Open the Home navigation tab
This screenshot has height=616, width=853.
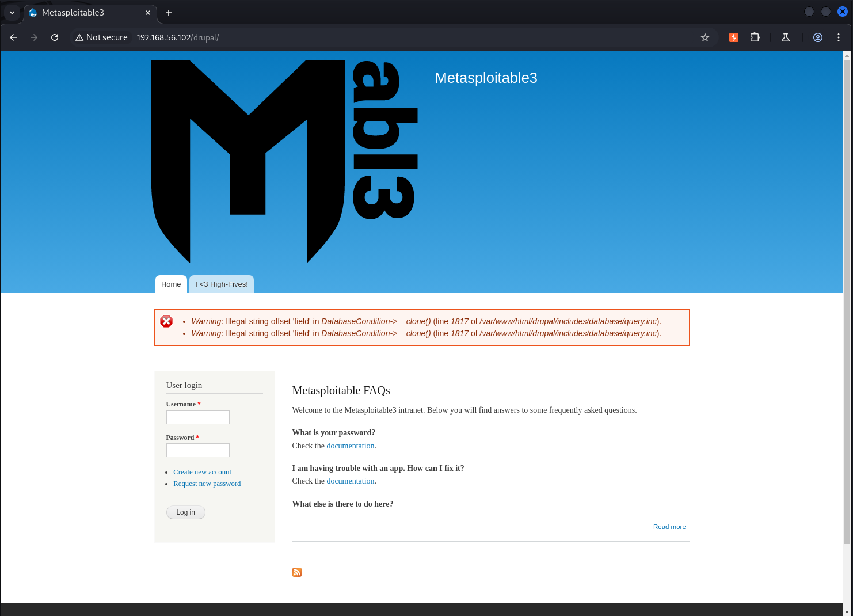[x=171, y=284]
